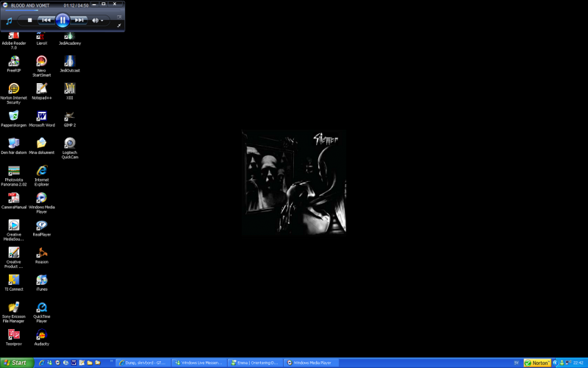The height and width of the screenshot is (368, 588).
Task: Click the Silencer album art in center
Action: pos(294,182)
